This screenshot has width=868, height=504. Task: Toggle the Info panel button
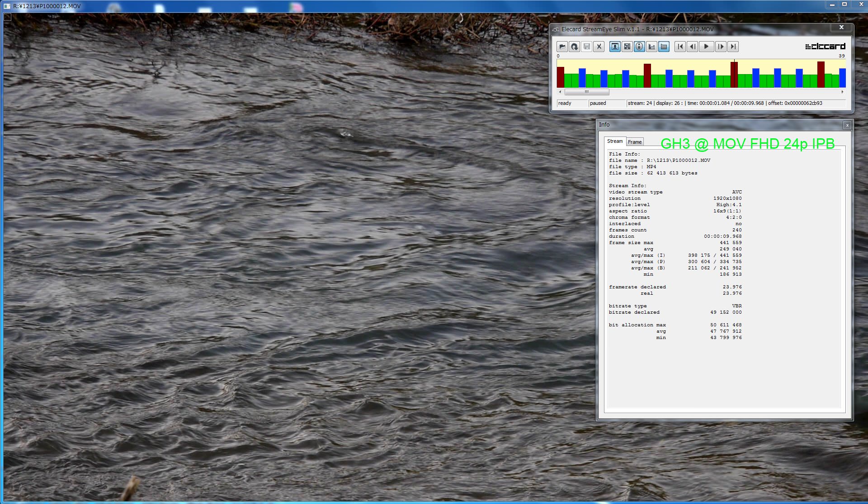point(639,47)
